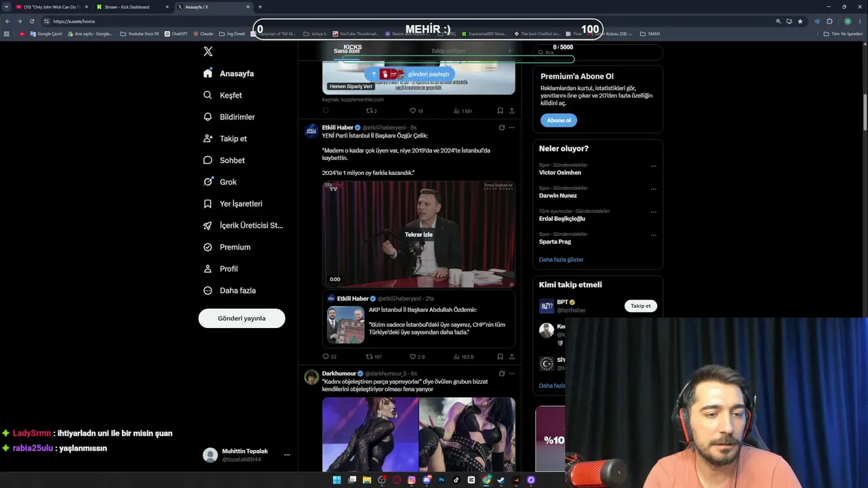Switch to the Stream - Kick Dashboard tab
Viewport: 868px width, 488px height.
(131, 7)
